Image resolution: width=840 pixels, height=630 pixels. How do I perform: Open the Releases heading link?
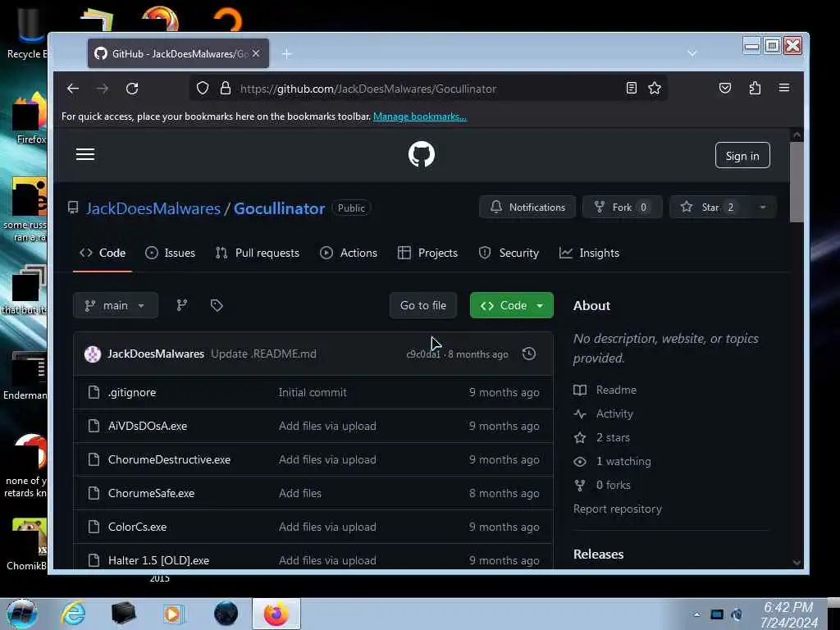(598, 555)
